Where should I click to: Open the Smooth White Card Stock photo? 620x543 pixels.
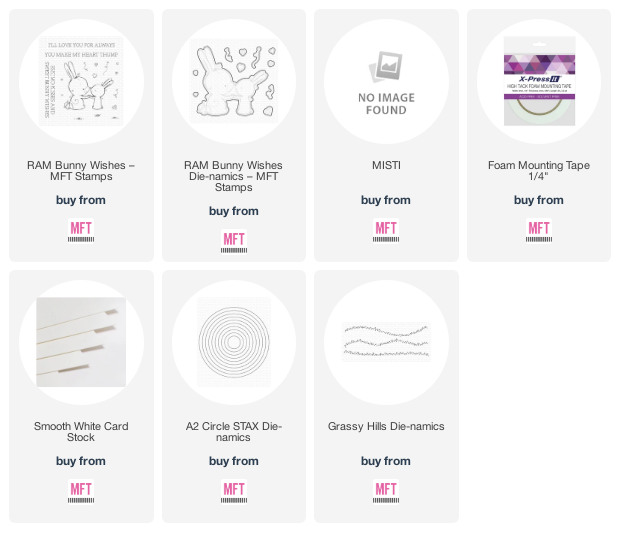81,342
